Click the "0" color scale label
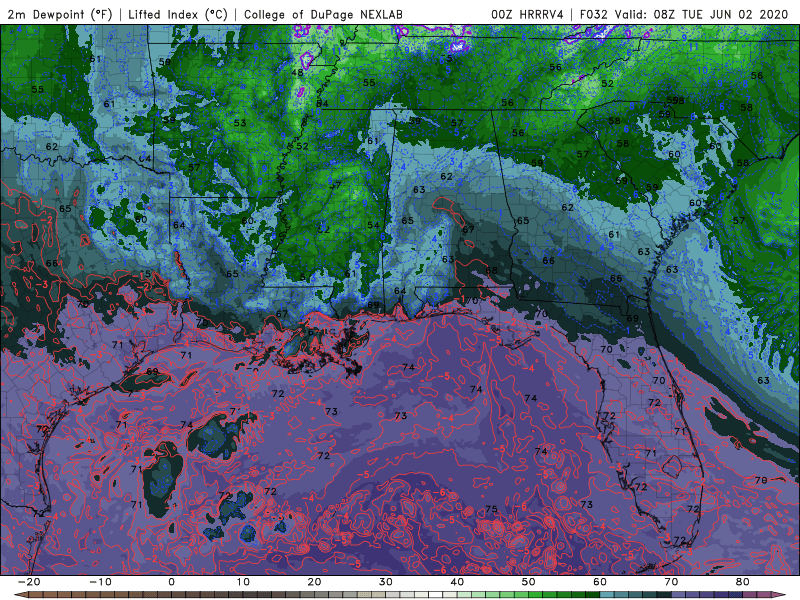This screenshot has height=600, width=800. pos(171,582)
